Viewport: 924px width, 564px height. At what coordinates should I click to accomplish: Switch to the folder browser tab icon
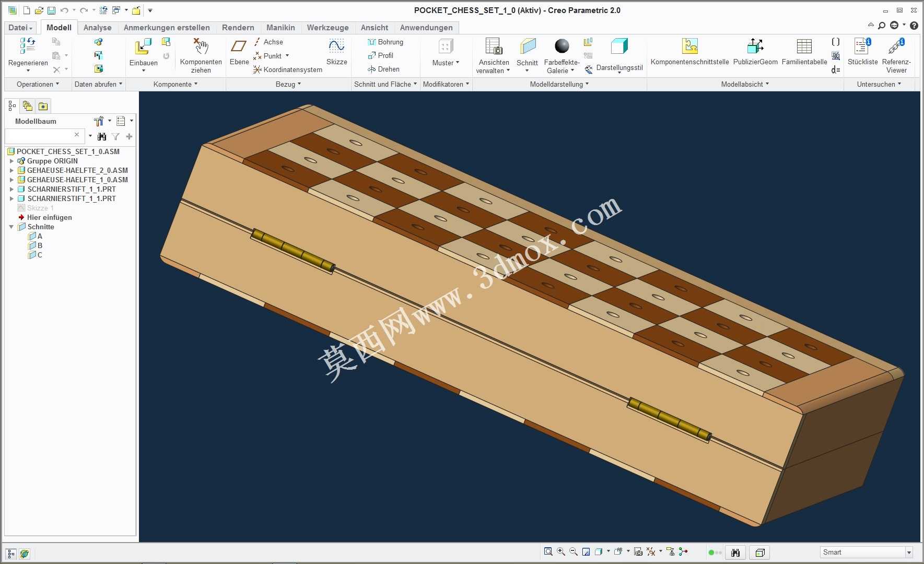coord(28,107)
